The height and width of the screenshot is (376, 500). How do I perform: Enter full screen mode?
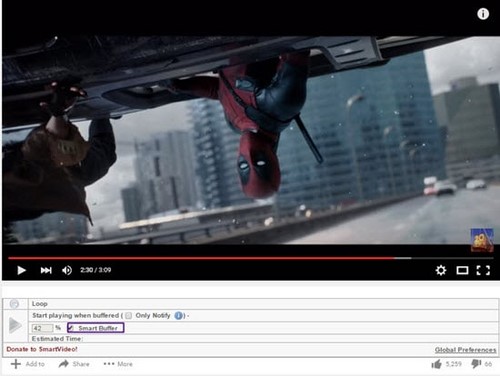point(483,270)
